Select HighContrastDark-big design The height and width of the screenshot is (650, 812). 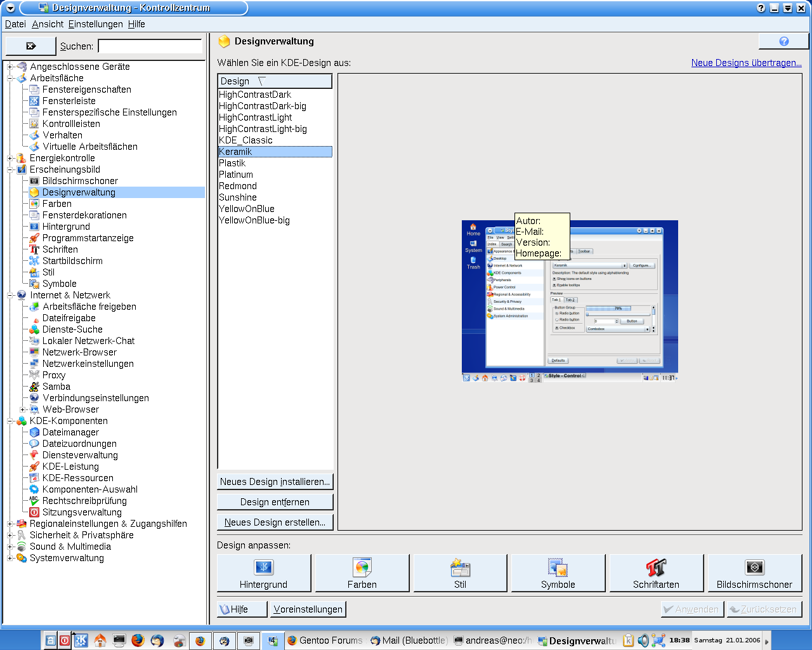[x=275, y=106]
